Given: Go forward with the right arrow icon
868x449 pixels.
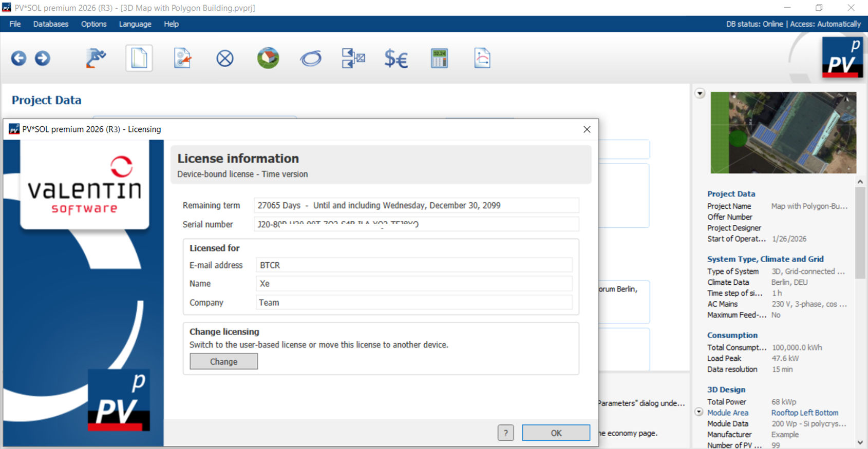Looking at the screenshot, I should (x=43, y=58).
